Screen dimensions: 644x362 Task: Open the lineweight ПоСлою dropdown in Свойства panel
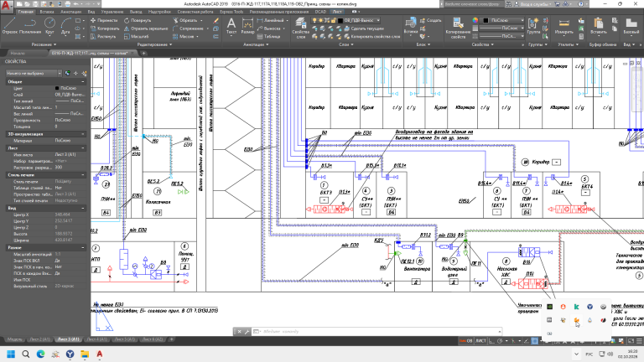501,28
